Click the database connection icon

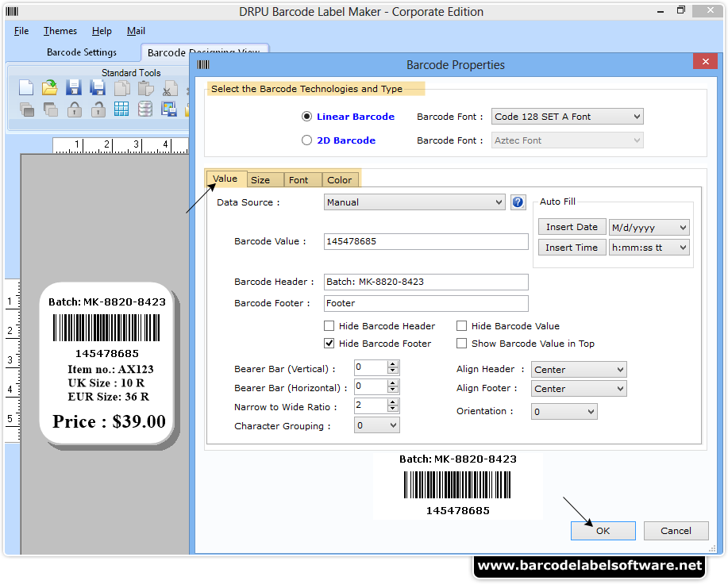144,108
